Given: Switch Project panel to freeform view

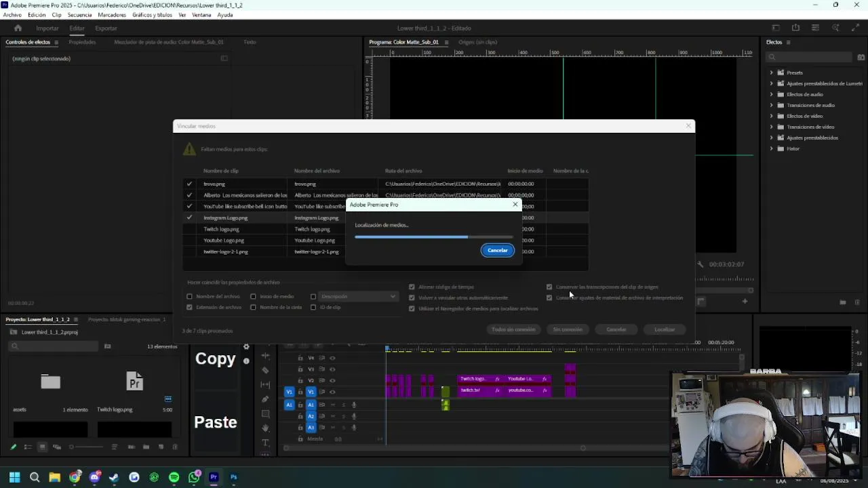Looking at the screenshot, I should pyautogui.click(x=57, y=447).
